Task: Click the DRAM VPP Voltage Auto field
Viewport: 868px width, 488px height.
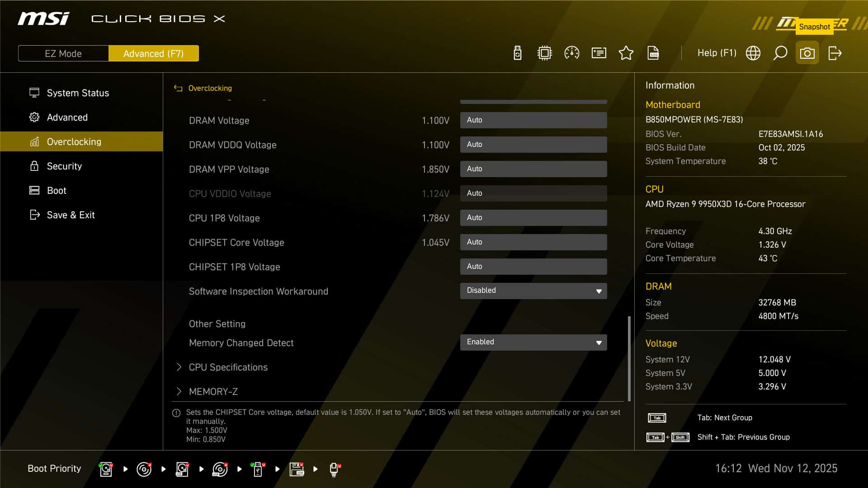Action: 533,169
